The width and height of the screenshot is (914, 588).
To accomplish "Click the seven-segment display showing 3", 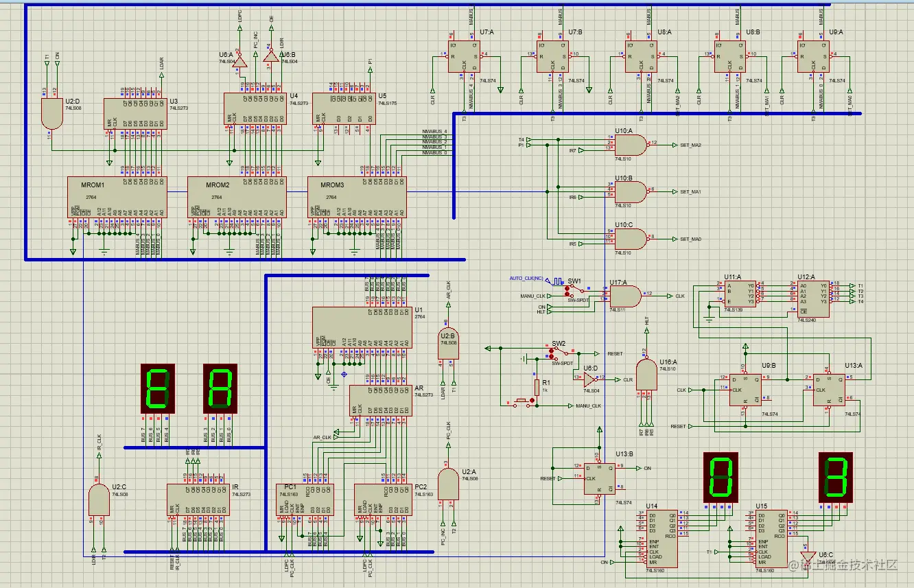I will coord(836,476).
